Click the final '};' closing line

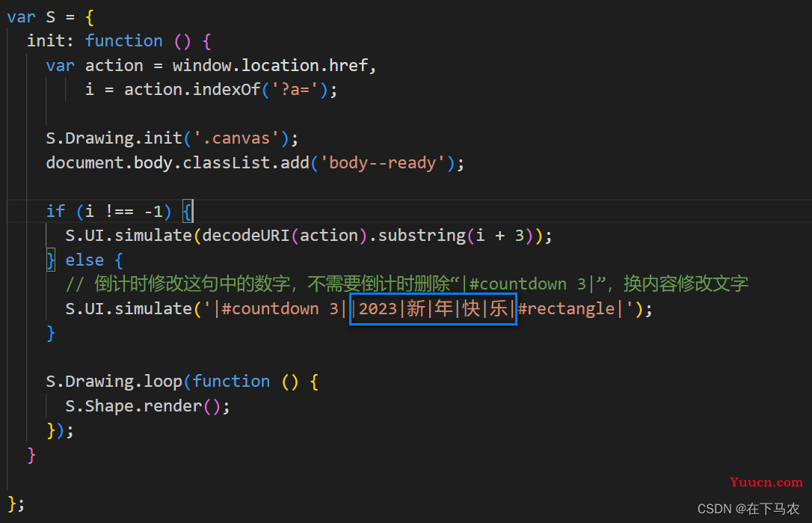pos(16,504)
